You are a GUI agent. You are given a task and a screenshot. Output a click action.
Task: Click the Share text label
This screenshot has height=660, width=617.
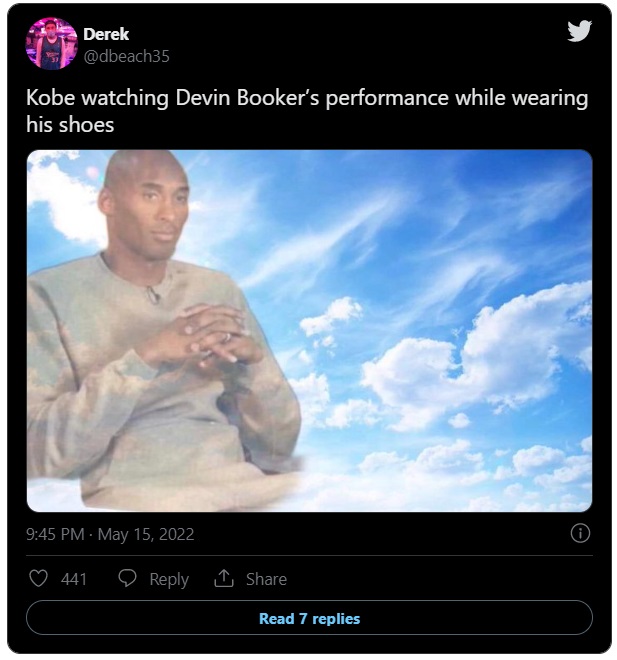pyautogui.click(x=266, y=579)
